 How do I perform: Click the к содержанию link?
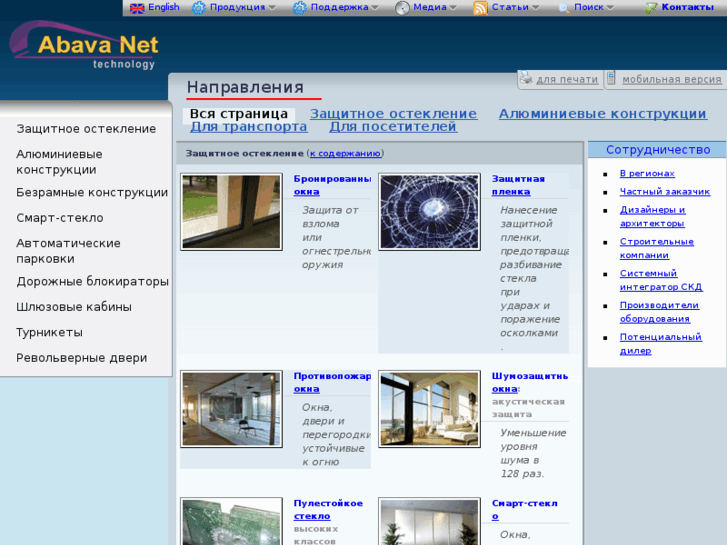tap(345, 154)
